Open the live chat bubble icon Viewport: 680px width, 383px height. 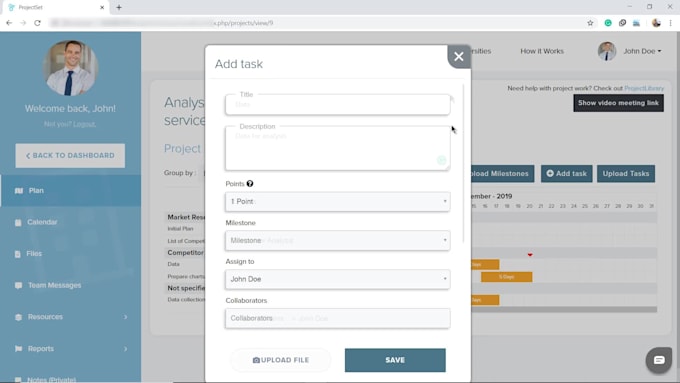tap(659, 360)
